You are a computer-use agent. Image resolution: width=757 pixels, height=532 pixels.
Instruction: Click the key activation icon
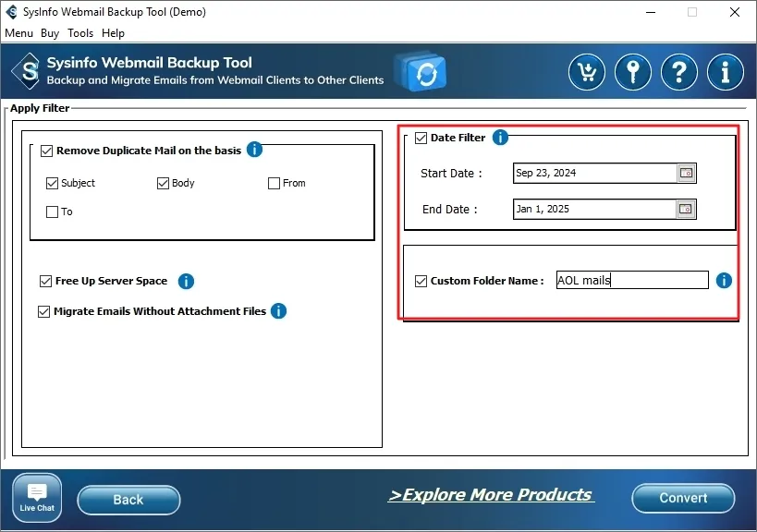point(633,72)
